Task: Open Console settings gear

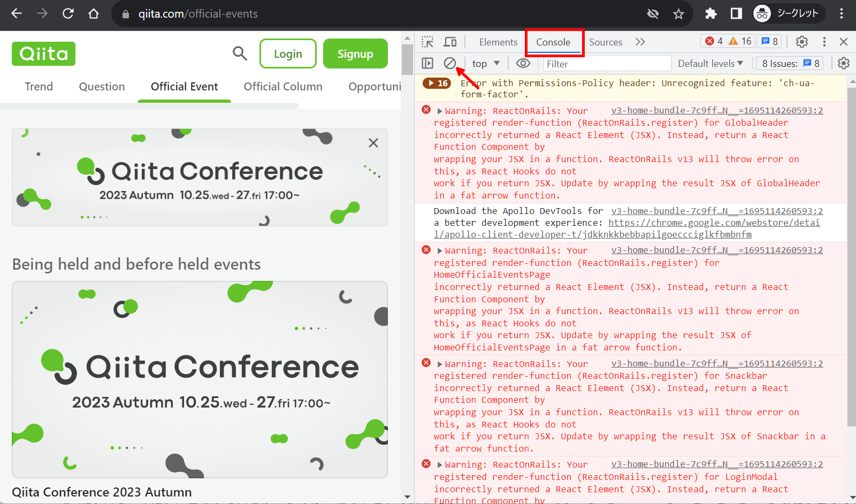Action: click(x=844, y=63)
